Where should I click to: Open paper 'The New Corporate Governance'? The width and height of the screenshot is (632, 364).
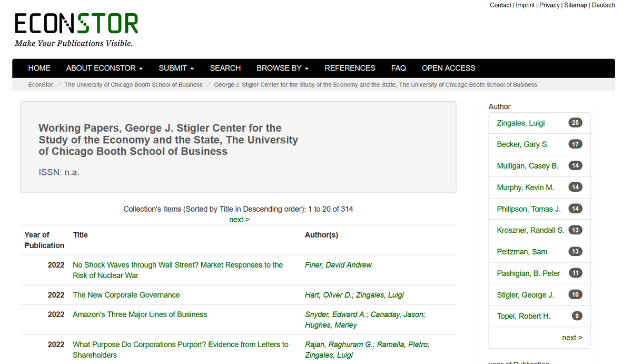pyautogui.click(x=126, y=295)
